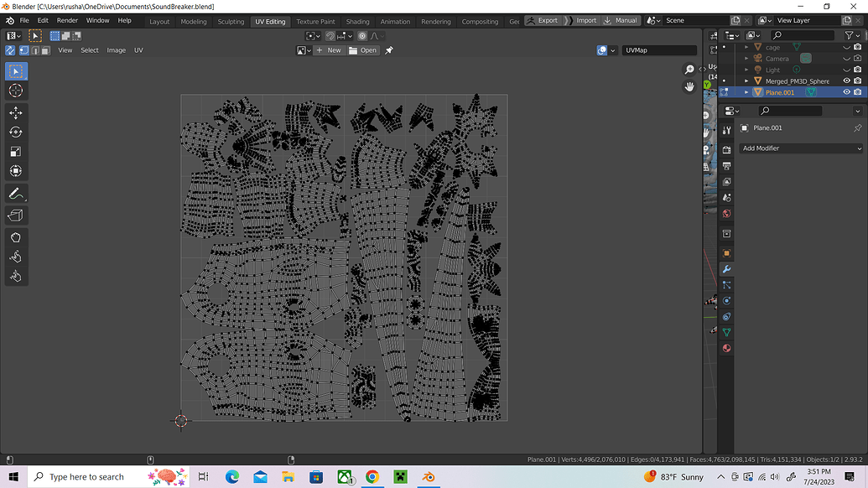Click the Open image button
The image size is (868, 488).
(362, 50)
